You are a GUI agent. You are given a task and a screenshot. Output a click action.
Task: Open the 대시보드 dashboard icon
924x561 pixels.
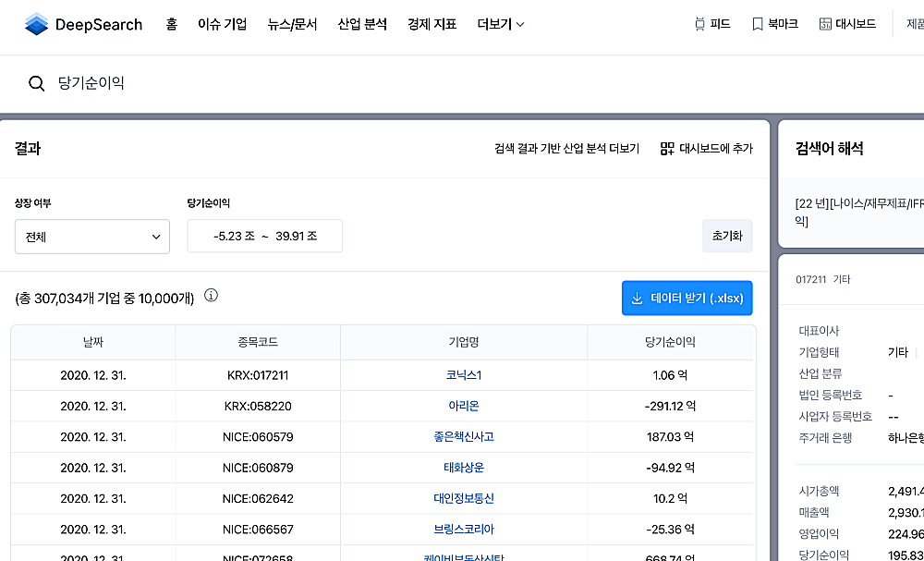825,24
